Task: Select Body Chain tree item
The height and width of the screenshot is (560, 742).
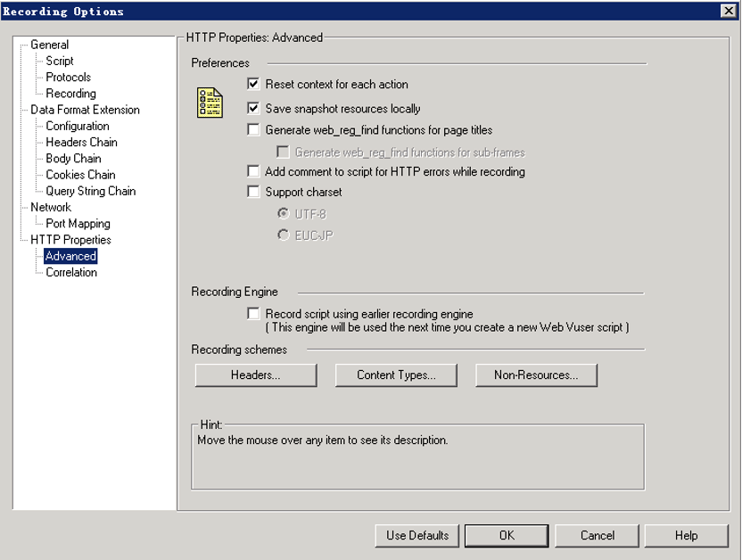Action: point(73,159)
